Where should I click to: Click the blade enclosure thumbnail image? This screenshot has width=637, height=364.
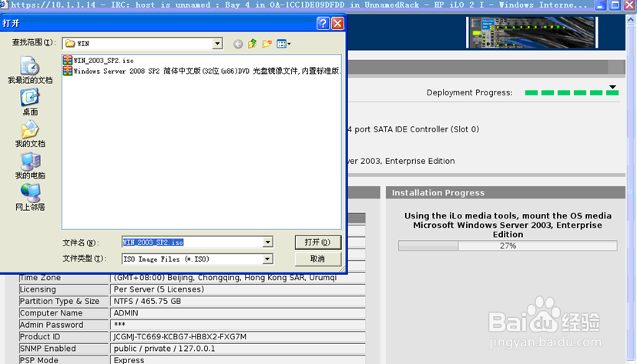click(x=532, y=32)
